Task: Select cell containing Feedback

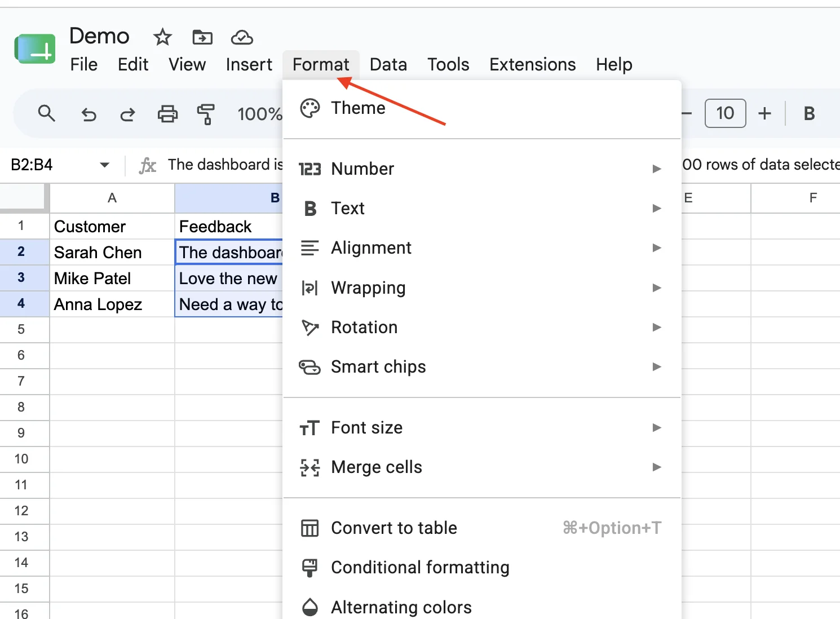Action: (x=229, y=226)
